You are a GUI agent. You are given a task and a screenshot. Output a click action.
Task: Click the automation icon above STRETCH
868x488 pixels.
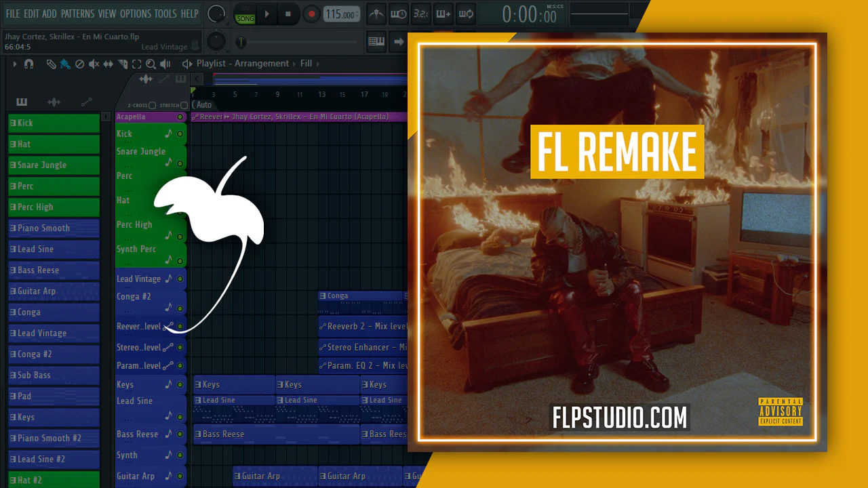tap(163, 79)
